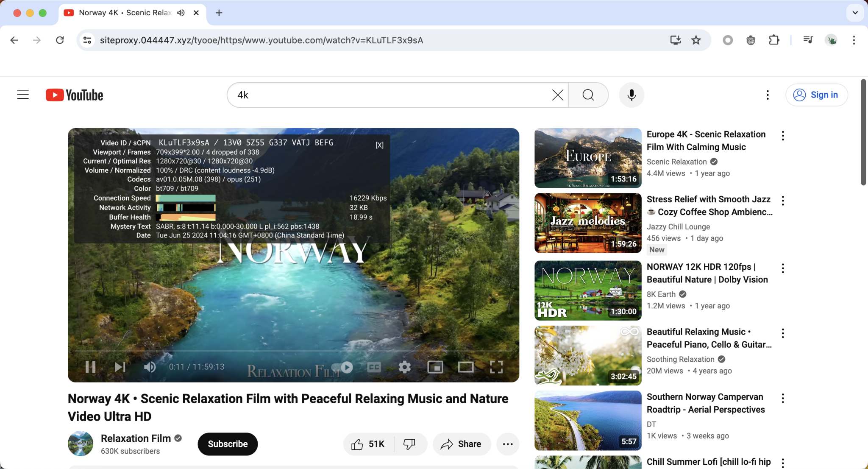The image size is (868, 469).
Task: Enter fullscreen playback
Action: click(x=496, y=367)
